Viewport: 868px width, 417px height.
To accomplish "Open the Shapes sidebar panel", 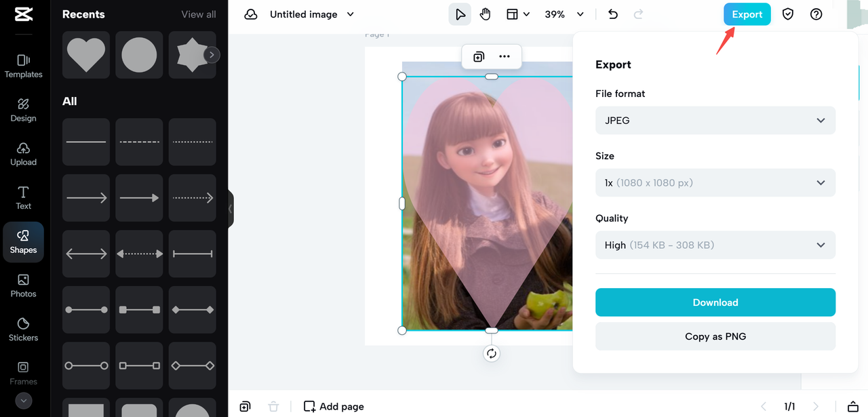I will click(23, 242).
